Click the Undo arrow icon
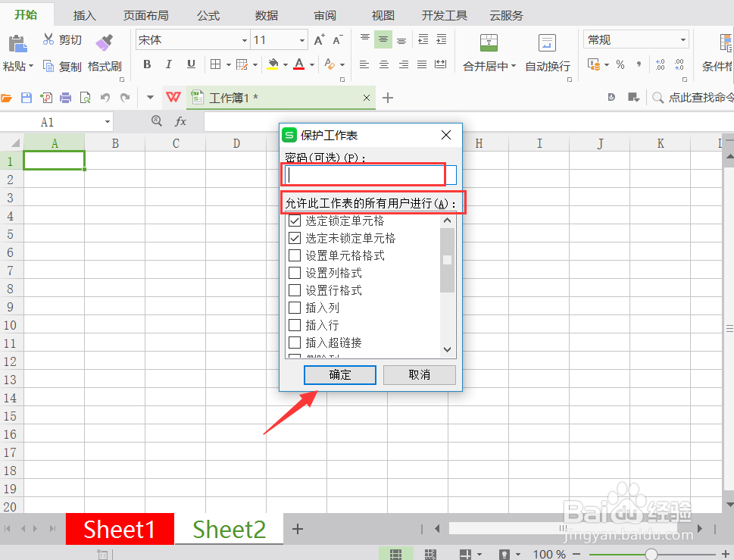 point(105,98)
